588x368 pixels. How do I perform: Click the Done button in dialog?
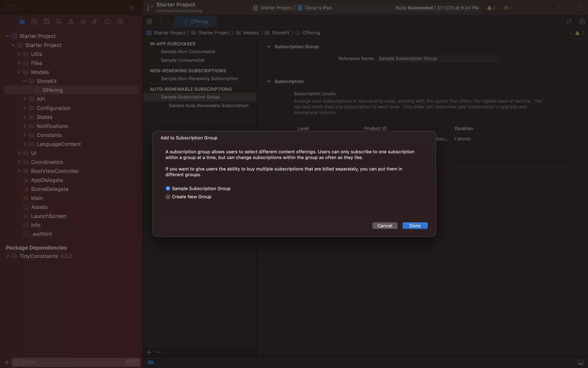[x=415, y=226]
